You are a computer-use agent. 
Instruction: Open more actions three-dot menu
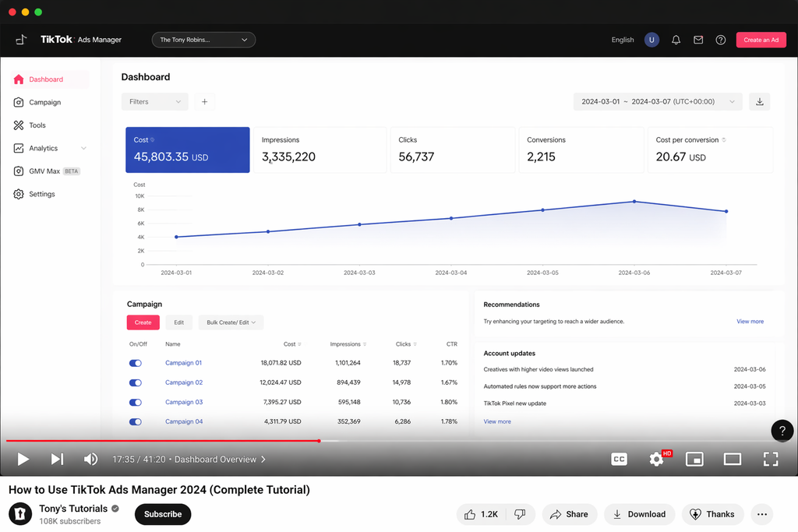(762, 514)
